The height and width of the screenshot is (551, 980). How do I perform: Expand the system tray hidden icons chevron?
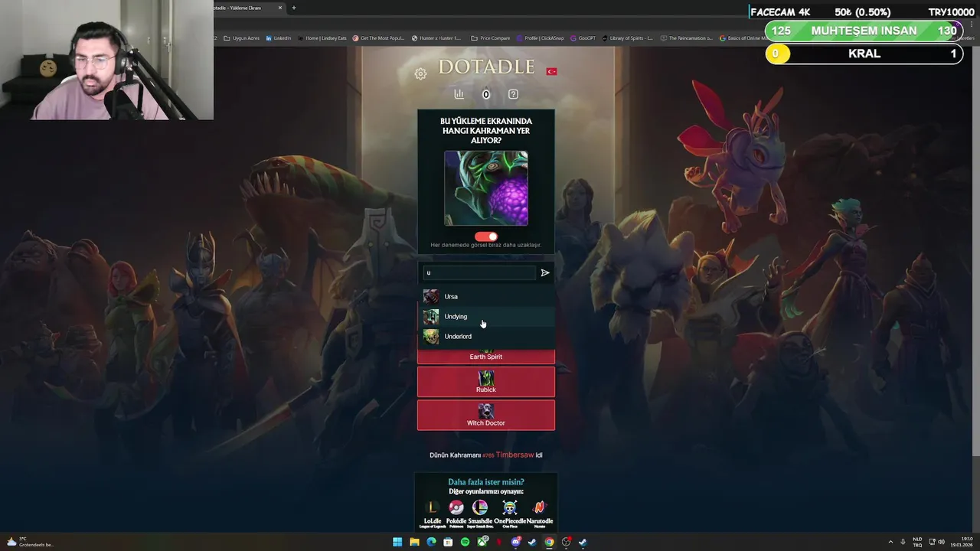click(890, 542)
